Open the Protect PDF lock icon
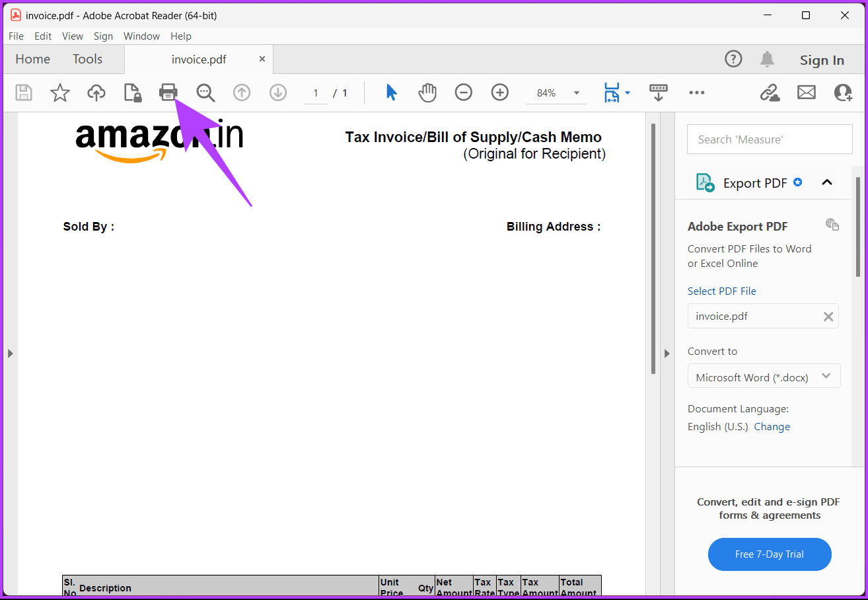The height and width of the screenshot is (600, 868). tap(133, 93)
